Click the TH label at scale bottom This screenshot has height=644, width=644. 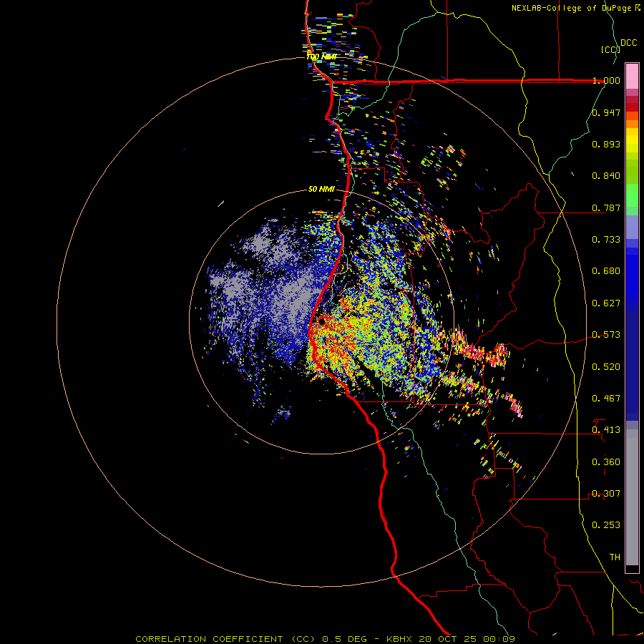tap(615, 557)
